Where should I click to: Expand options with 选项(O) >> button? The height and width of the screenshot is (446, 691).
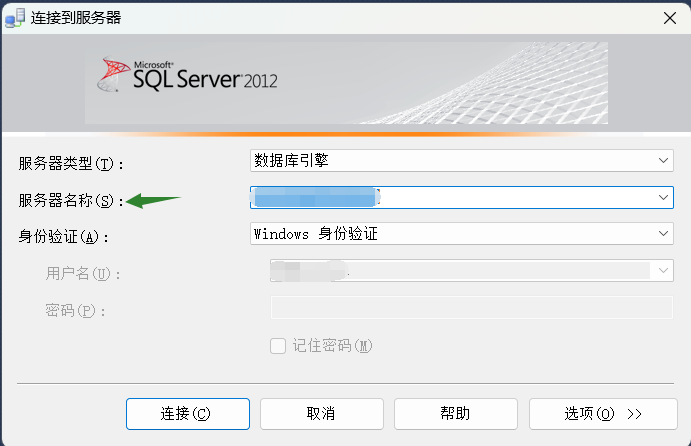(x=603, y=414)
